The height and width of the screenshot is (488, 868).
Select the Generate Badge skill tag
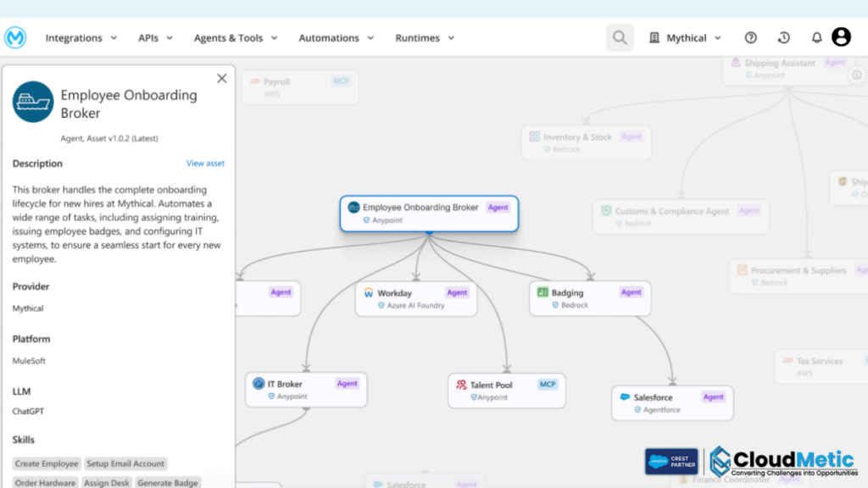168,482
